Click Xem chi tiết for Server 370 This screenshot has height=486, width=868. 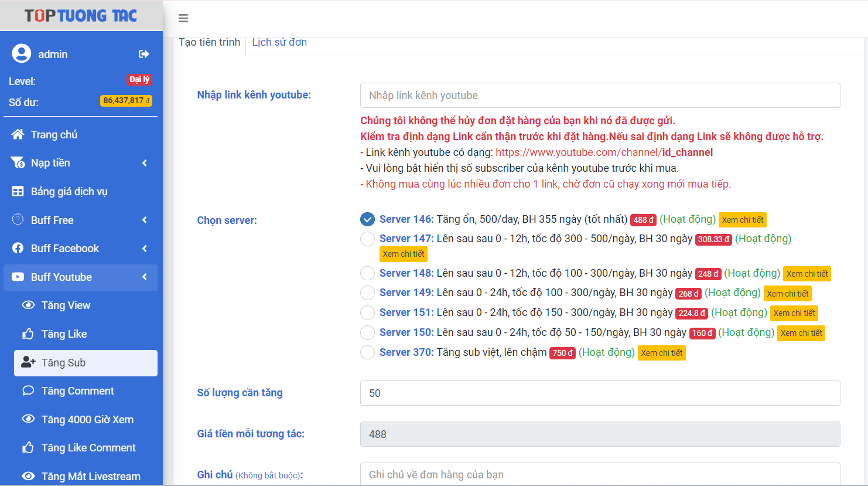coord(662,353)
